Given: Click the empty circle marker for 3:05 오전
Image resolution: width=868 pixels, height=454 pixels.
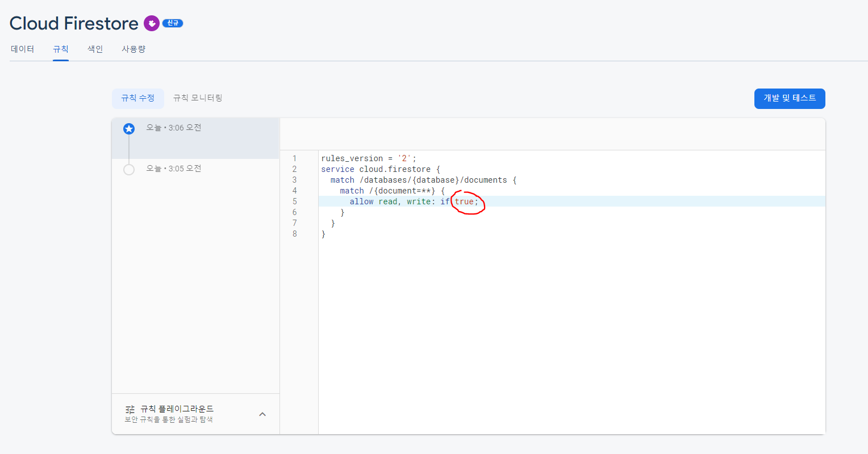Looking at the screenshot, I should point(129,169).
